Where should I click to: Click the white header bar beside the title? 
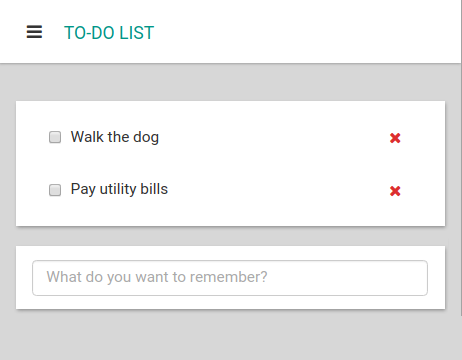[300, 32]
